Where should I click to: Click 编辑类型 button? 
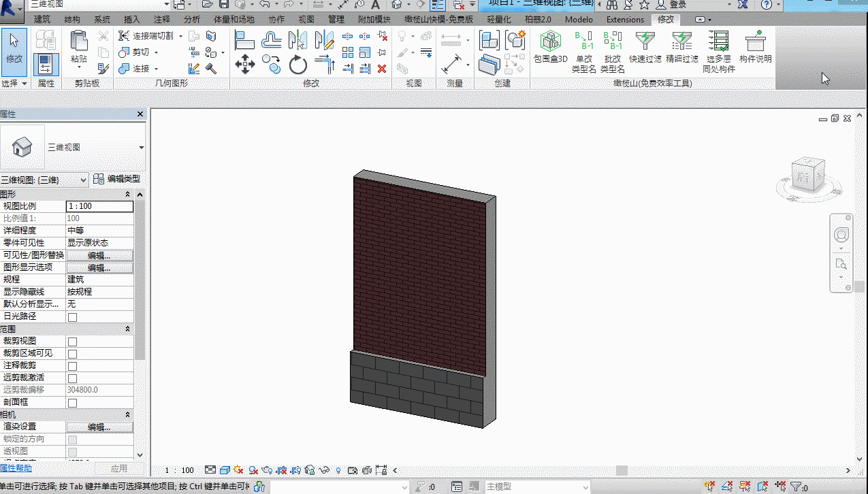pyautogui.click(x=117, y=179)
